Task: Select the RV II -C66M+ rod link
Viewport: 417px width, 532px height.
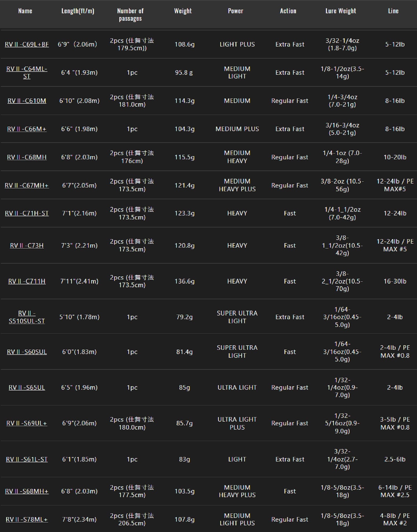Action: 27,129
